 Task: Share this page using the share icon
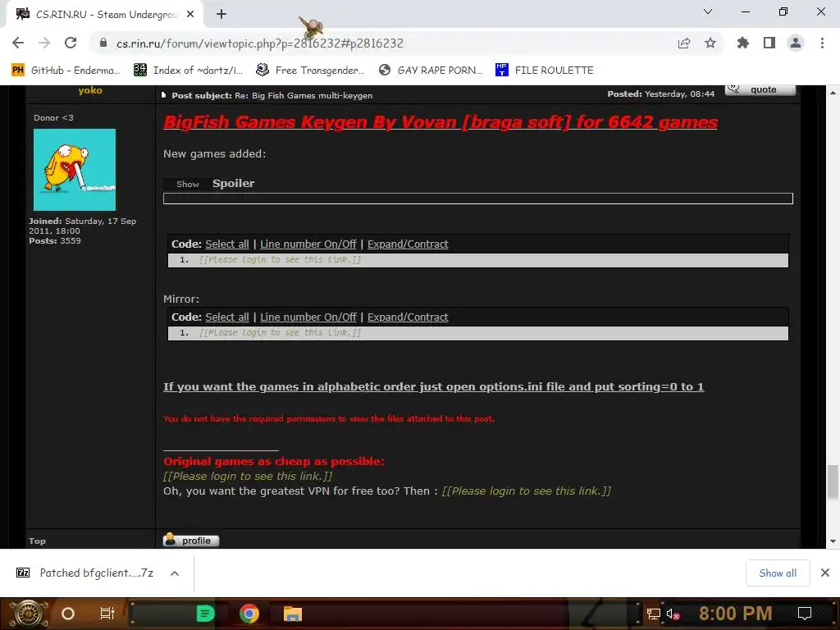[x=683, y=43]
